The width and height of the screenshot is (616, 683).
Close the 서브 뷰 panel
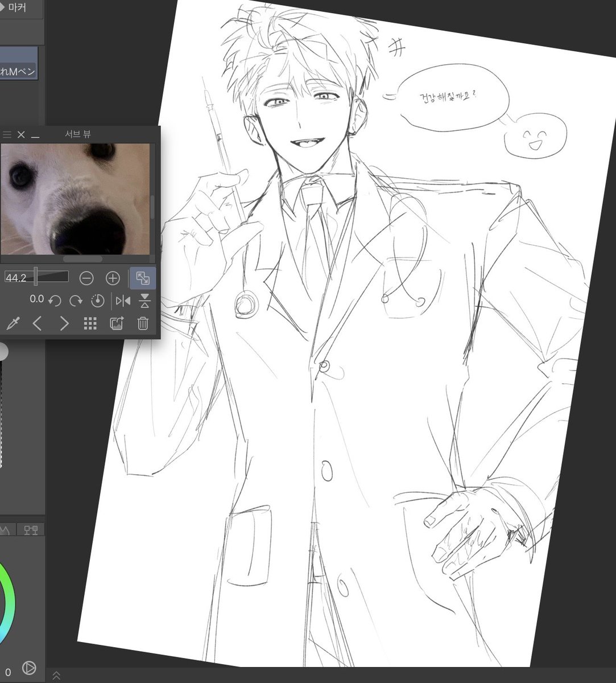pos(21,135)
